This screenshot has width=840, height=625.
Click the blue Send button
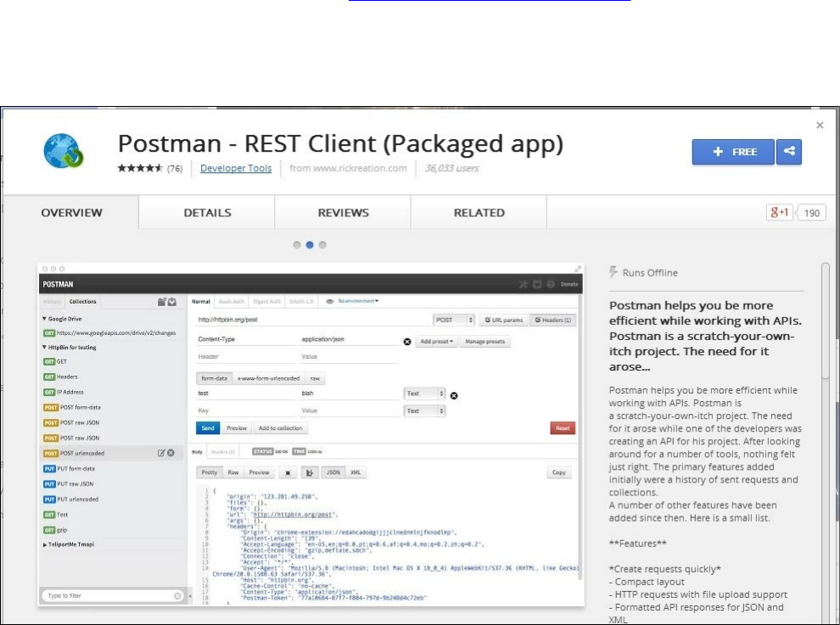tap(208, 428)
